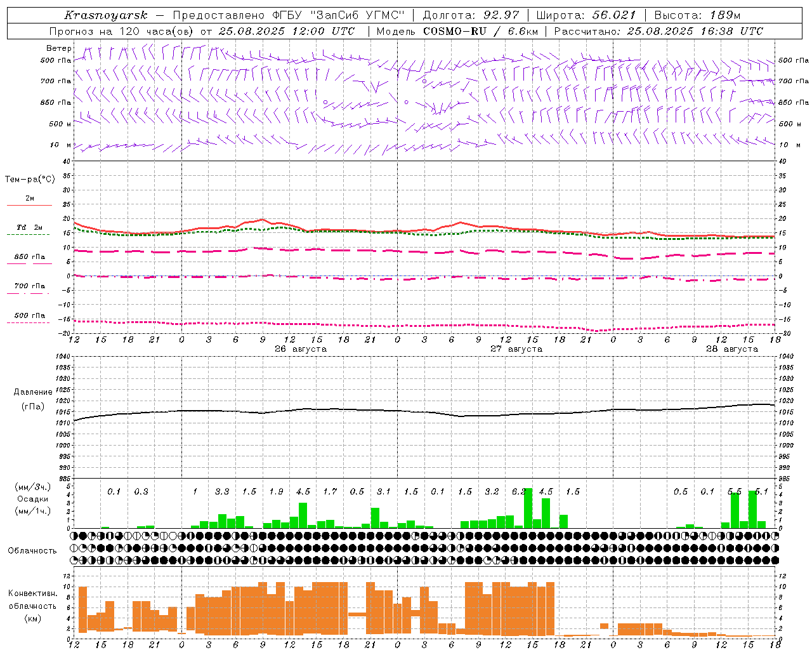This screenshot has width=812, height=650.
Task: Click the "500 м" wind level label on left
Action: [60, 124]
